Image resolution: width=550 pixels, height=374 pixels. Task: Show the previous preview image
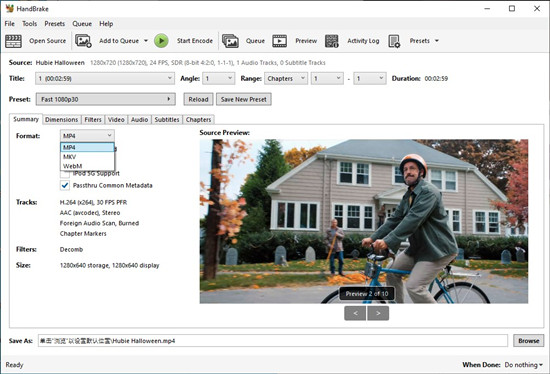point(355,313)
